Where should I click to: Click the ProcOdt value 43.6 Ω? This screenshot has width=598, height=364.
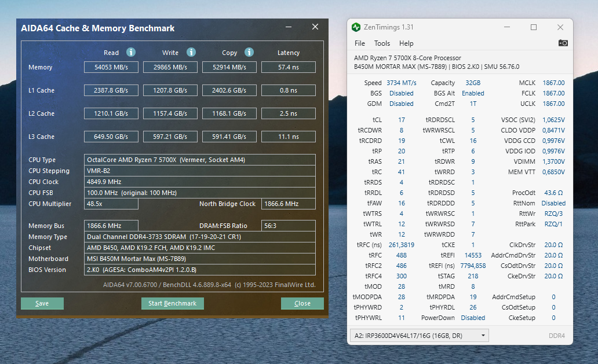[553, 193]
